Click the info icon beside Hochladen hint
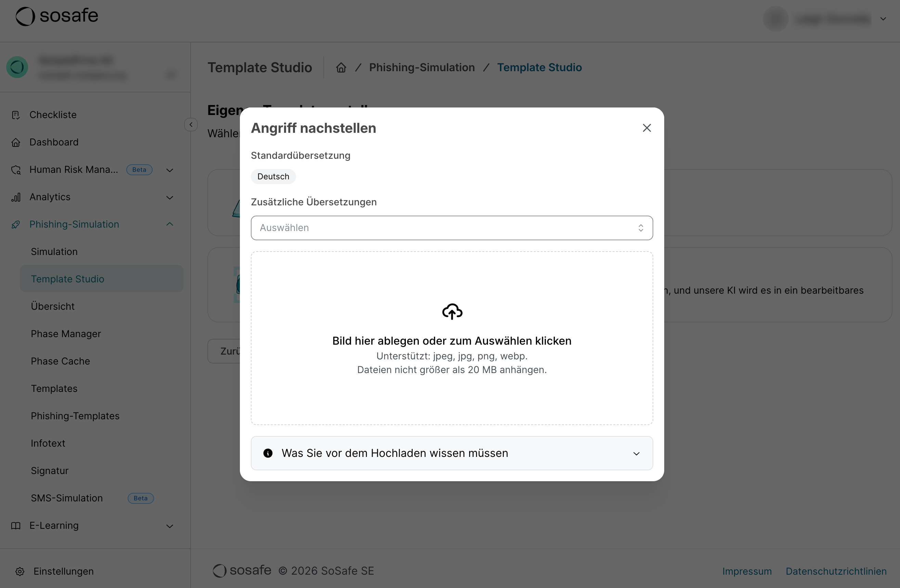This screenshot has height=588, width=900. pyautogui.click(x=268, y=453)
